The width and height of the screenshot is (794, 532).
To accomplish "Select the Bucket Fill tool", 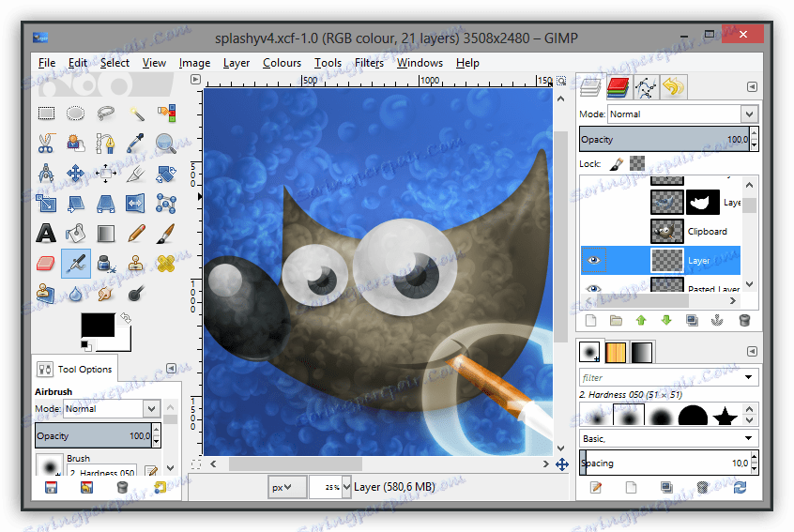I will pyautogui.click(x=75, y=234).
